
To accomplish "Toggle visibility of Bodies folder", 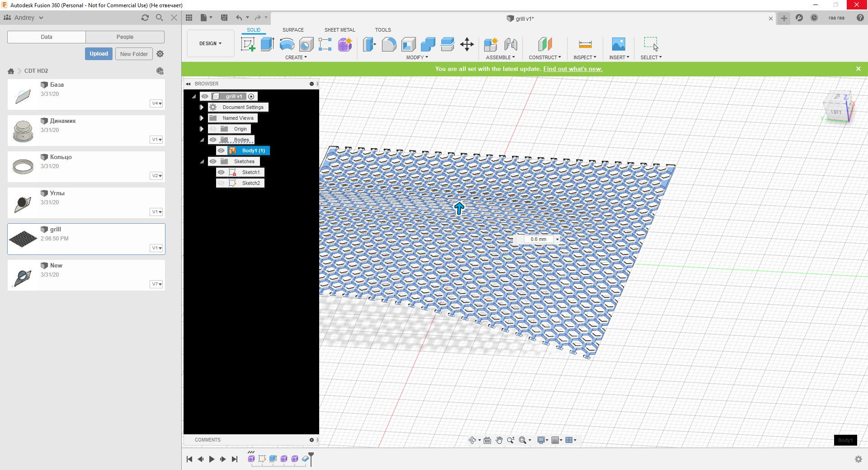I will [x=213, y=140].
